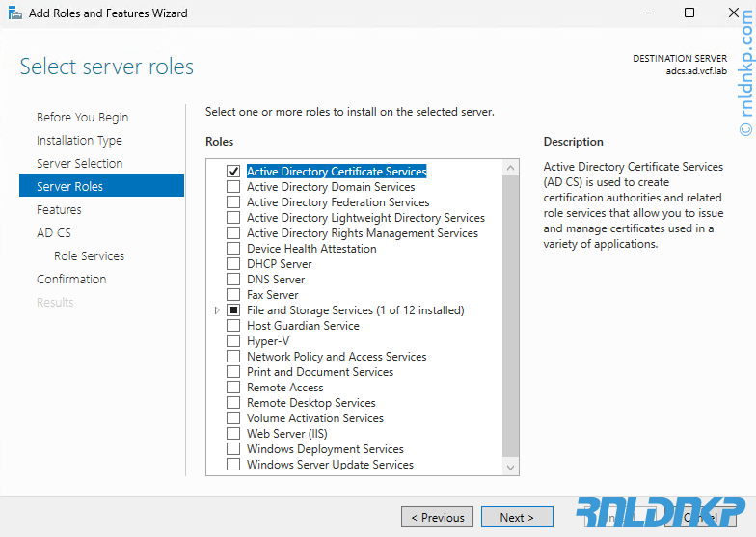
Task: Open the Before You Begin page
Action: coord(82,118)
